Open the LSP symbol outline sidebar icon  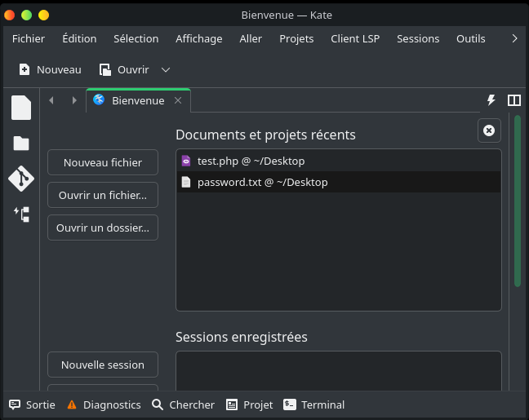click(21, 214)
